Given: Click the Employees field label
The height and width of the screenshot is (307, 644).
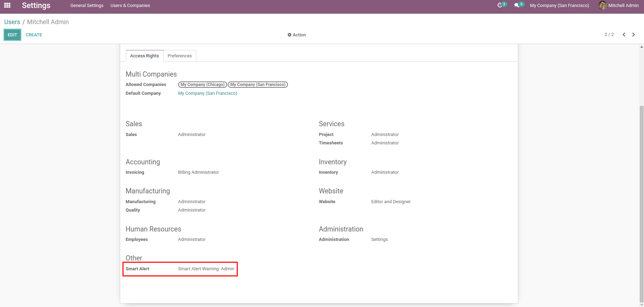Looking at the screenshot, I should (137, 240).
